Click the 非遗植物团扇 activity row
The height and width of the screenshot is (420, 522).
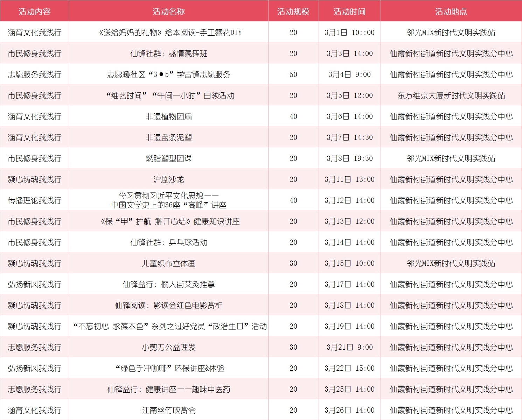[169, 116]
